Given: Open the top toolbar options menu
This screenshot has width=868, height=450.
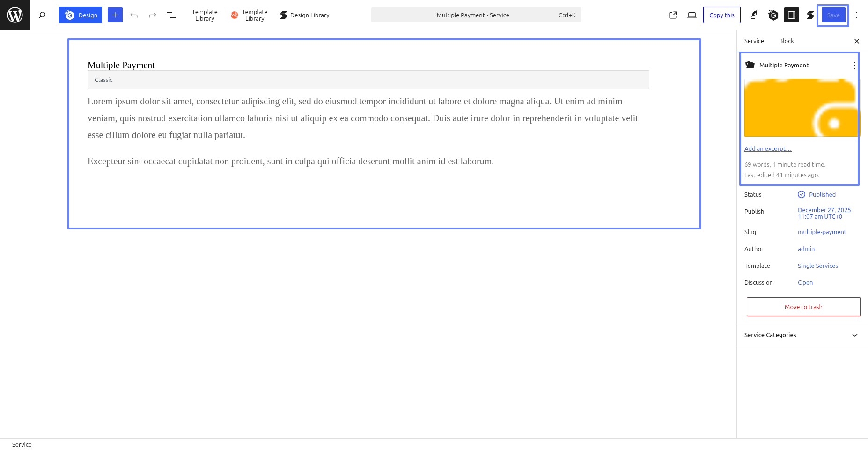Looking at the screenshot, I should (x=857, y=15).
